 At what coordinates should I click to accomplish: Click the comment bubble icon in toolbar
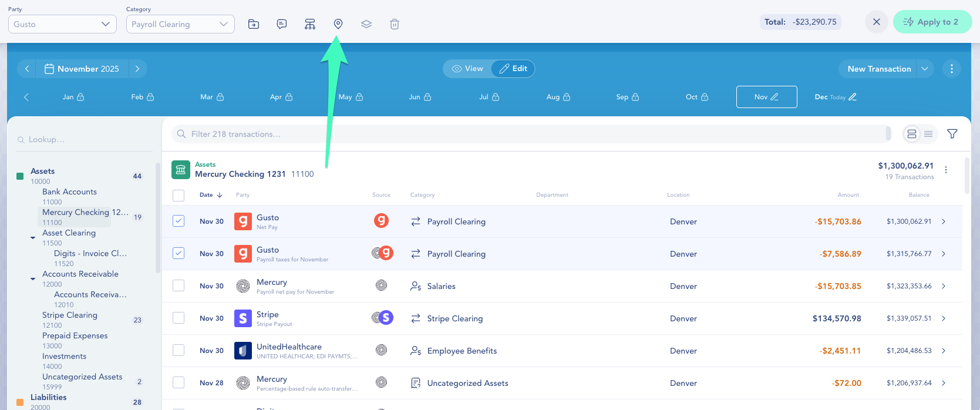[282, 24]
